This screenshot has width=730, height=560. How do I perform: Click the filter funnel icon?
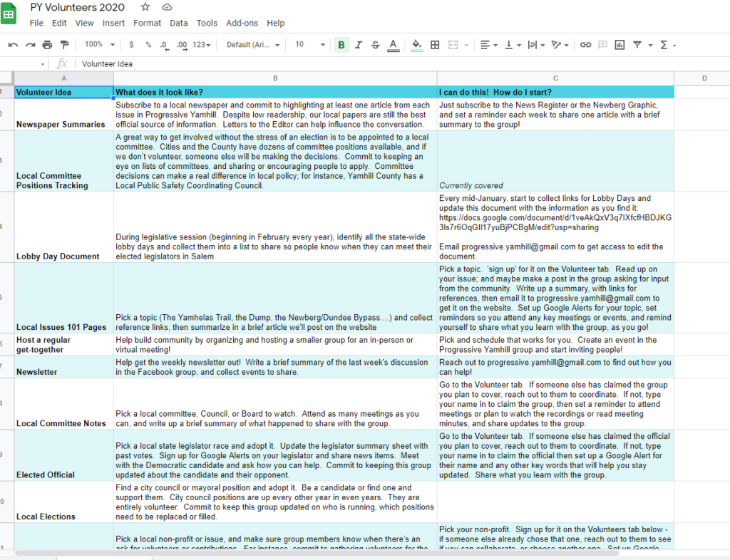[x=637, y=45]
